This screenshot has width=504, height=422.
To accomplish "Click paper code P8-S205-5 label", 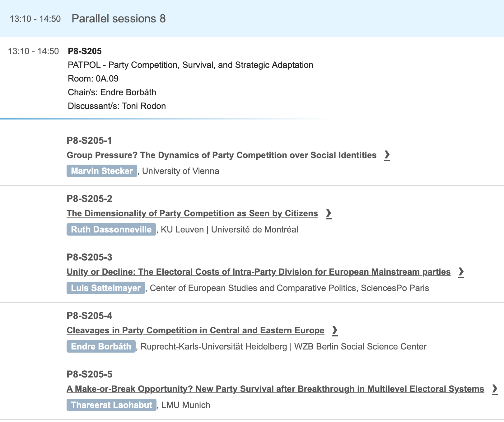I will (x=89, y=374).
